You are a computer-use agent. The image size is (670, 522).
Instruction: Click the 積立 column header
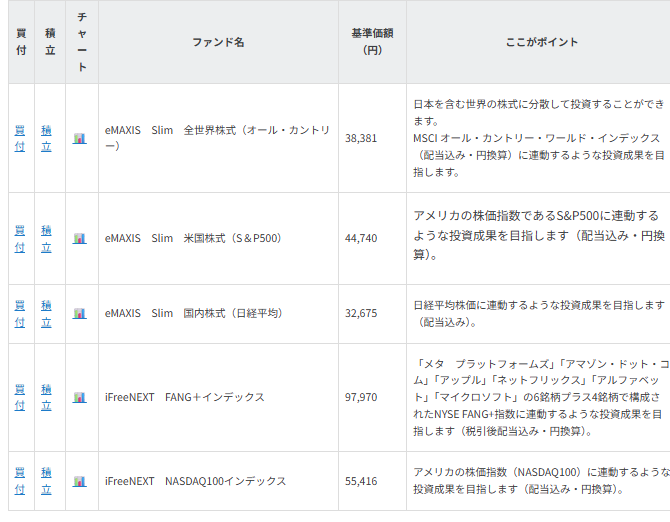pos(50,42)
